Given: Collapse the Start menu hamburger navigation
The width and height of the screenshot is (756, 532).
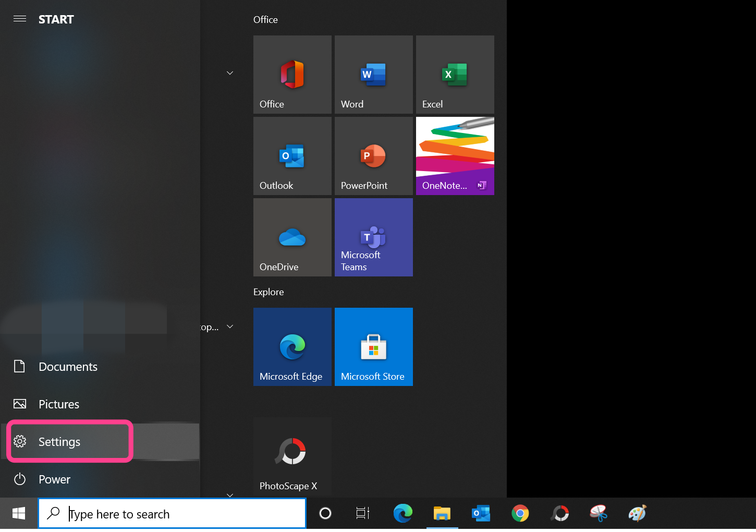Looking at the screenshot, I should click(x=20, y=19).
